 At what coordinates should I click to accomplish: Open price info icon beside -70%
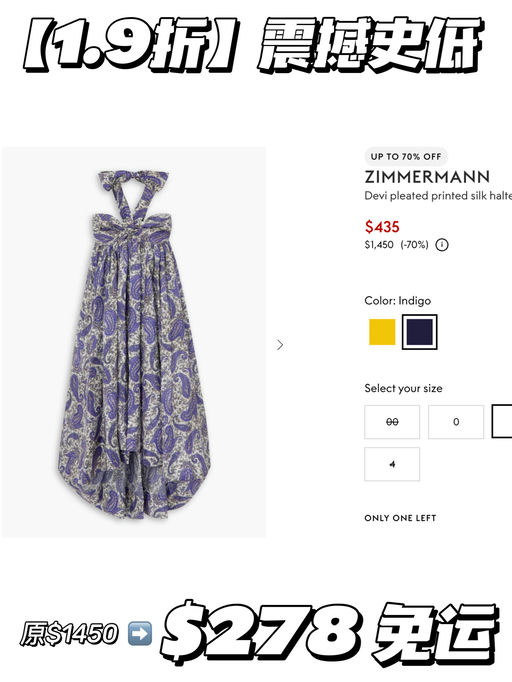pos(442,245)
